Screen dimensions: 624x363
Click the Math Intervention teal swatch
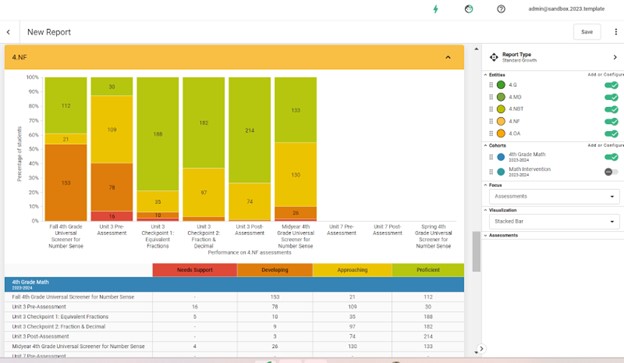point(501,172)
